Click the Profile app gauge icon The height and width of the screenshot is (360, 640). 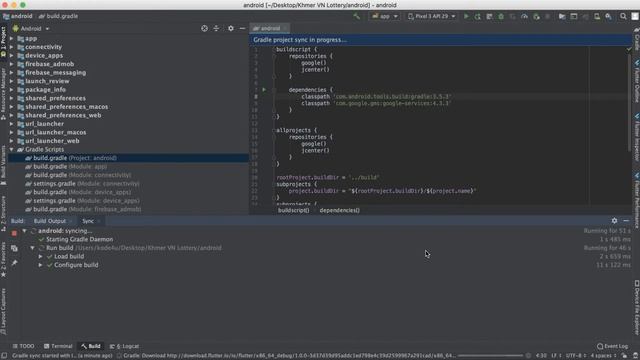tap(524, 16)
